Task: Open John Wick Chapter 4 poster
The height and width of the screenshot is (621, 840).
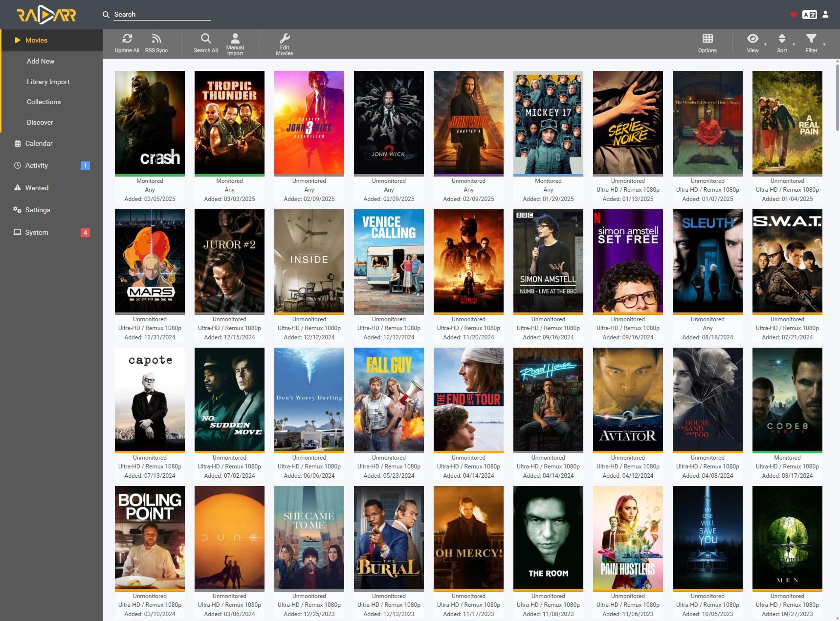Action: coord(468,123)
